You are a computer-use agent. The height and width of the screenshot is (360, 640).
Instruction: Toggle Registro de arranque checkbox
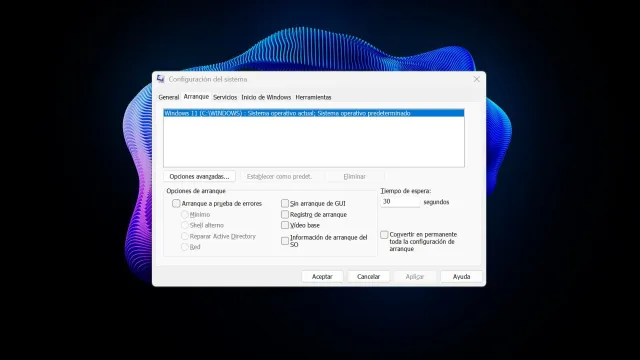coord(285,214)
